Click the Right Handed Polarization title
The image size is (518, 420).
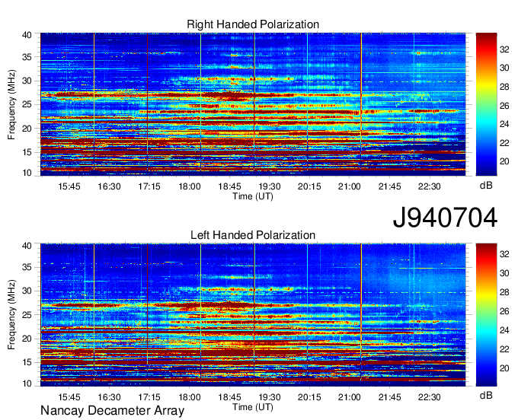pyautogui.click(x=253, y=24)
